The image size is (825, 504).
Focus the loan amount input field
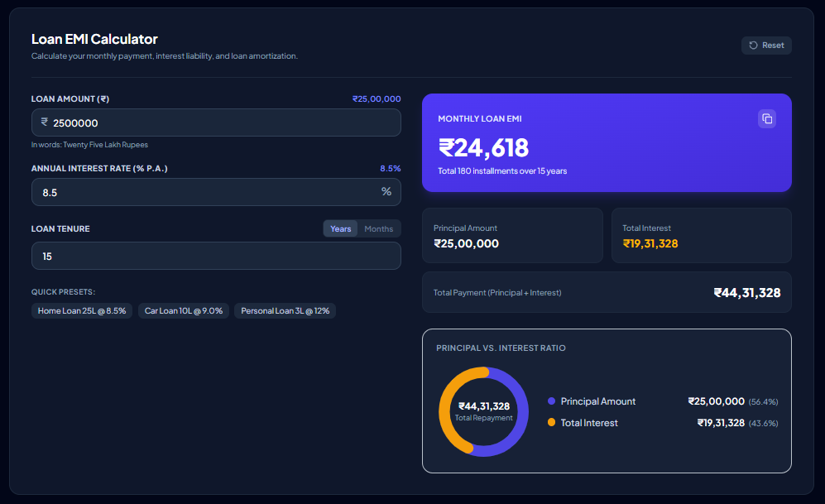click(x=216, y=122)
